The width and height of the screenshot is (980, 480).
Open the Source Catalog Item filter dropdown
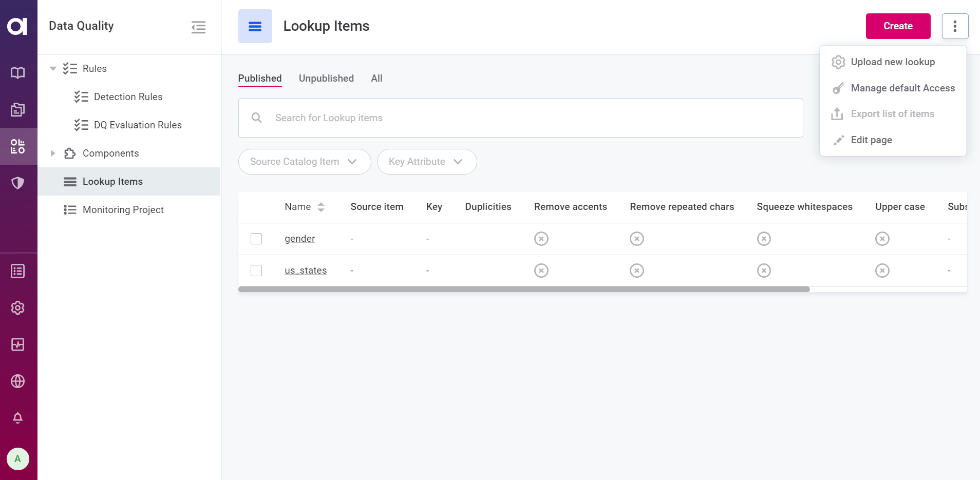[x=305, y=162]
